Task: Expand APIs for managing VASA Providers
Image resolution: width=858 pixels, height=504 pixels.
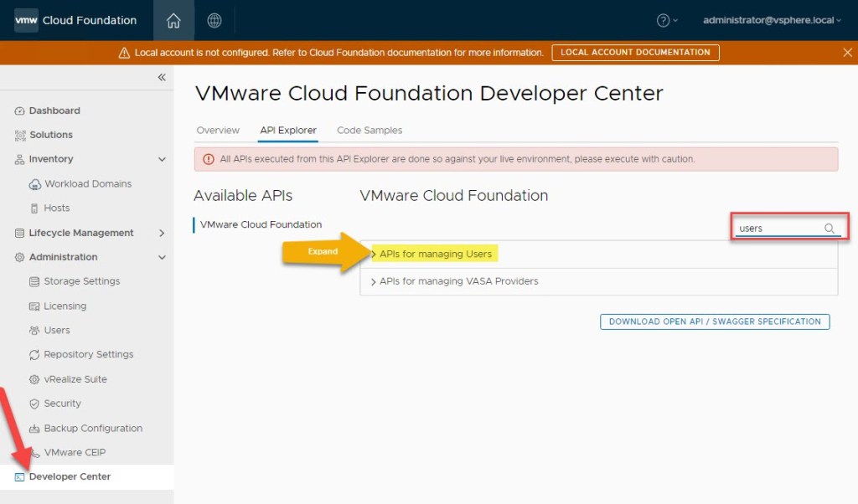Action: [x=457, y=281]
